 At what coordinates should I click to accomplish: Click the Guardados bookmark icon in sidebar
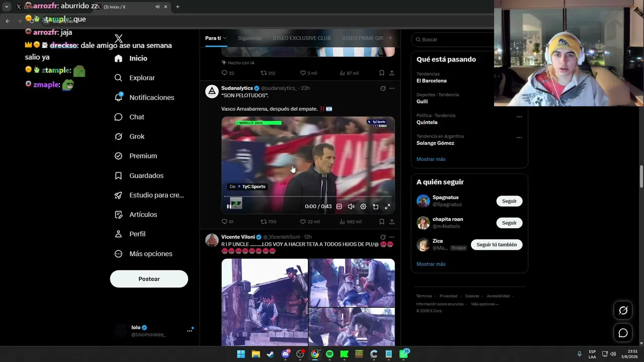click(118, 175)
